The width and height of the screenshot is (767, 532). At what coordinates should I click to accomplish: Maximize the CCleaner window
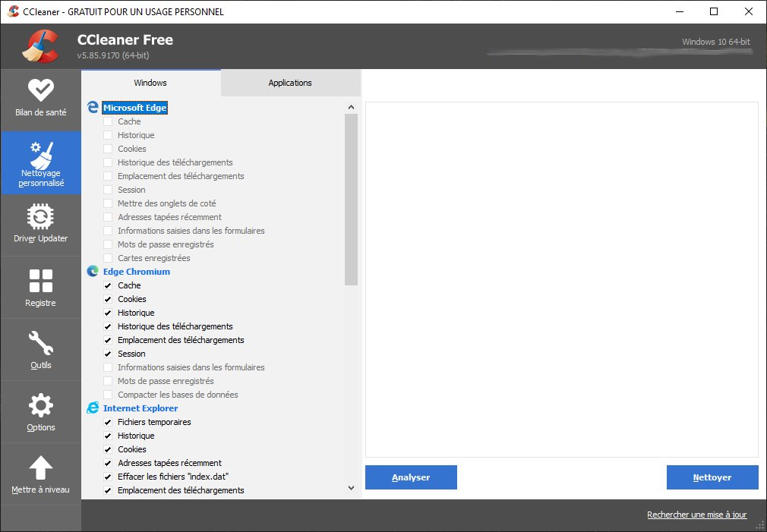[x=714, y=11]
